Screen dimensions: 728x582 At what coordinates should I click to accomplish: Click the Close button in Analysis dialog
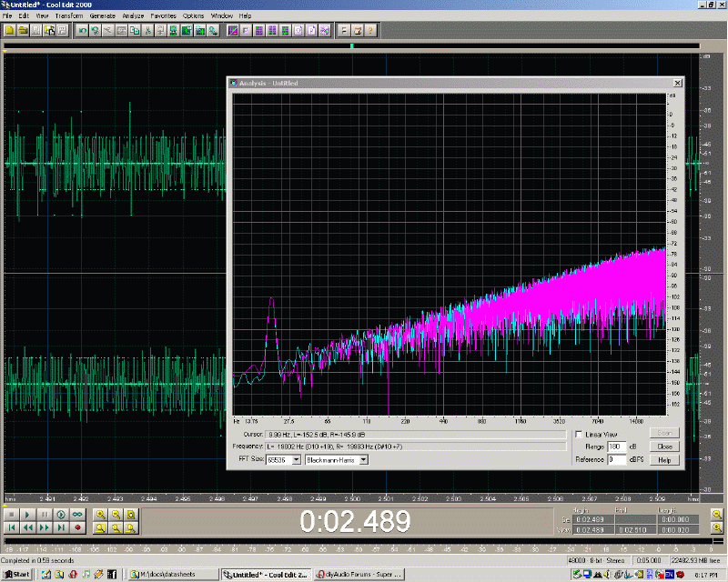click(664, 447)
